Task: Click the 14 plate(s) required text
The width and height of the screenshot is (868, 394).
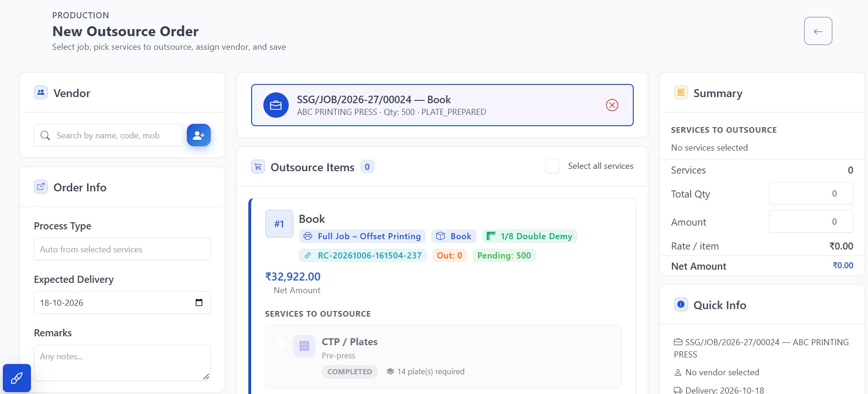Action: tap(431, 371)
